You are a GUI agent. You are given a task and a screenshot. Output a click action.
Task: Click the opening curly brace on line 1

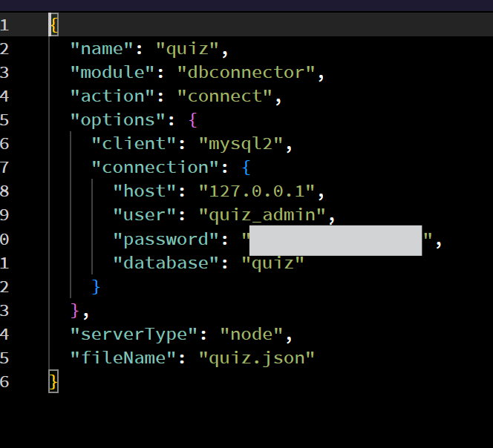(x=53, y=25)
